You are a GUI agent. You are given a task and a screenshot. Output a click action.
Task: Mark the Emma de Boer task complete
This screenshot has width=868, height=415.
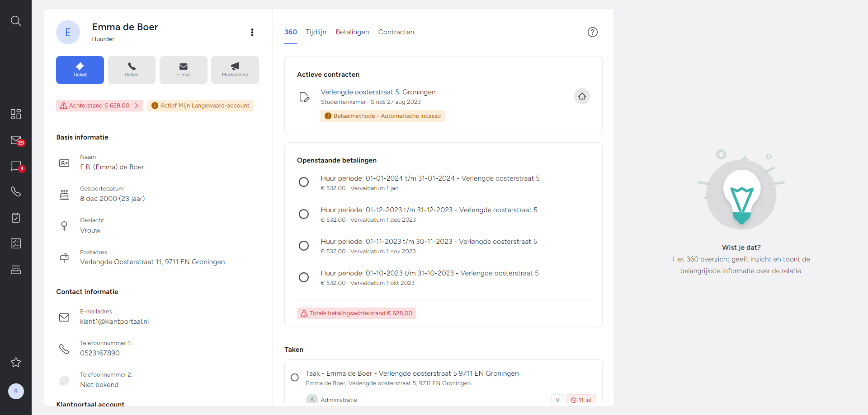click(295, 378)
